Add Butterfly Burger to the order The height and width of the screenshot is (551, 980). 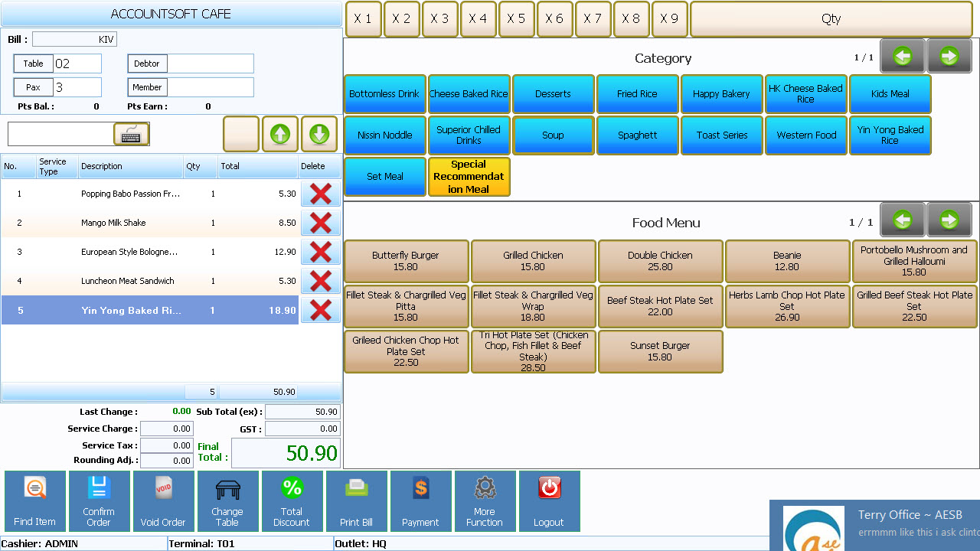pyautogui.click(x=406, y=261)
